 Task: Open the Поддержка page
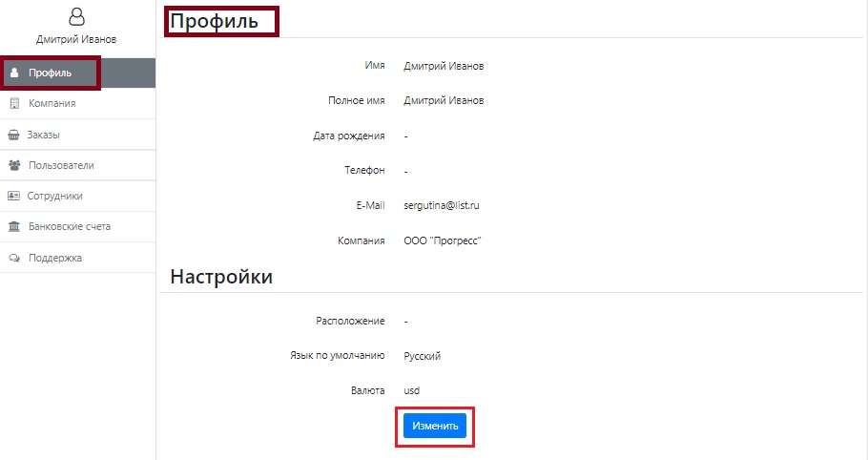[77, 258]
